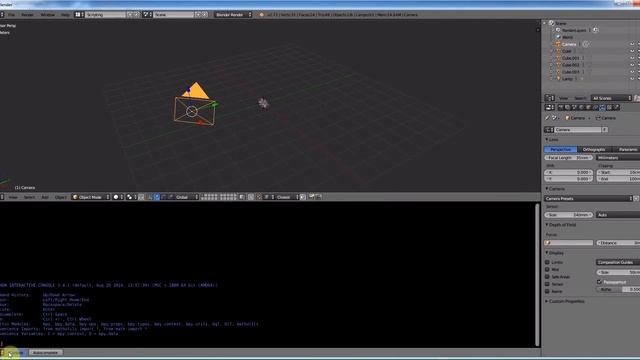Select the Panoramic lens type
640x360 pixels.
(627, 149)
